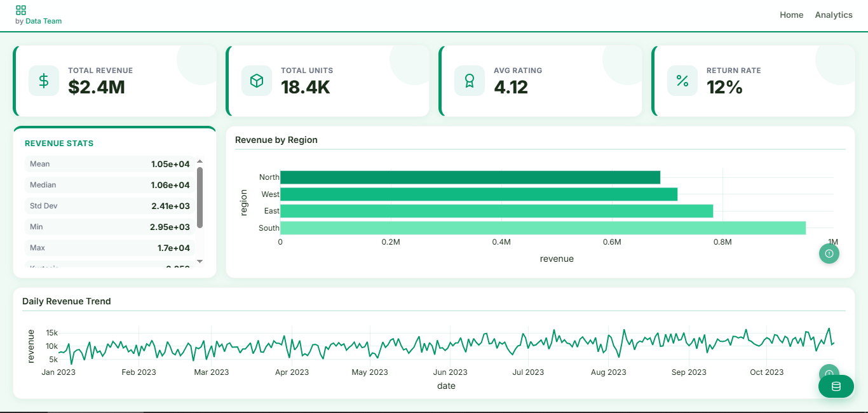Click the Jan 2023 date axis label
The image size is (868, 413).
(58, 372)
